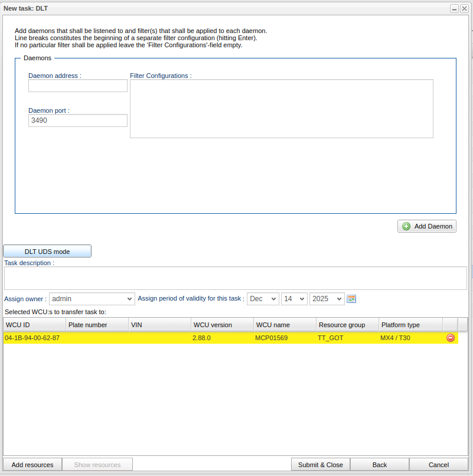Click the Add resources button
The image size is (473, 476).
[x=32, y=465]
